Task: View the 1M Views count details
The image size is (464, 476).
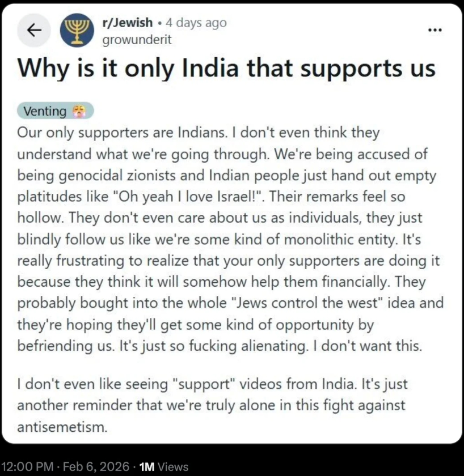Action: click(164, 466)
